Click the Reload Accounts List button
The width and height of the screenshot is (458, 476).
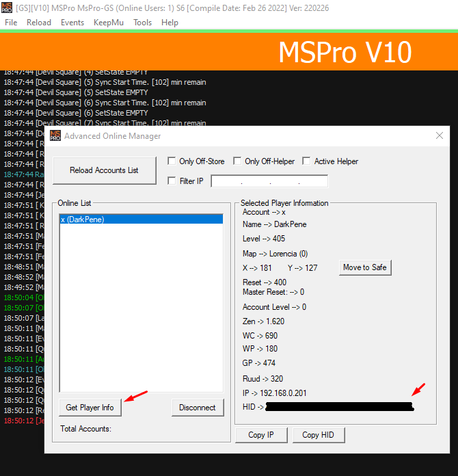(x=104, y=170)
